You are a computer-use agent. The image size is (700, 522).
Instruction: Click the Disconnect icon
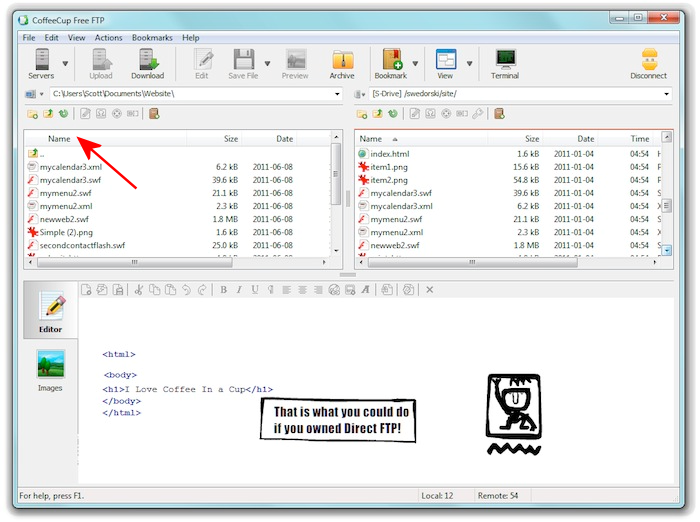coord(648,62)
